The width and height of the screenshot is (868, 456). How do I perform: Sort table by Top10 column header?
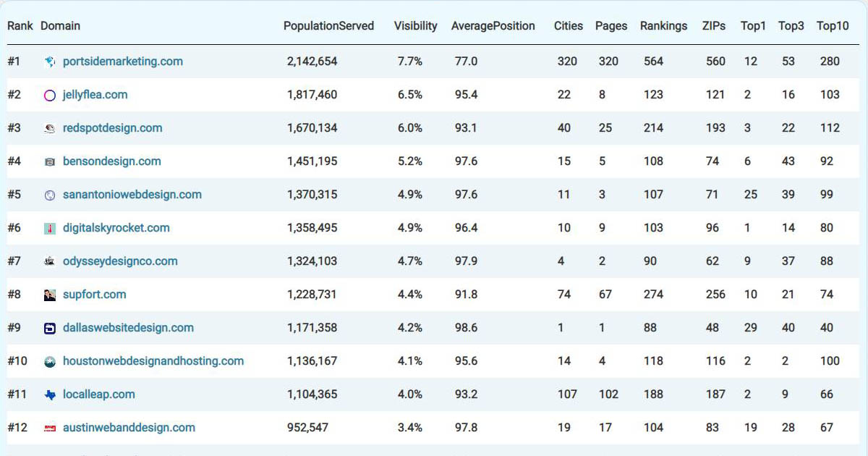833,26
